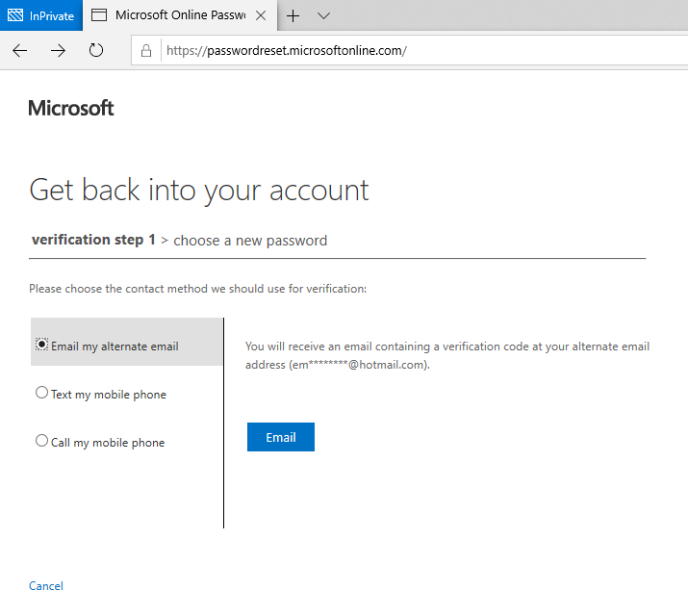Screen dimensions: 688x616
Task: Click the browser forward arrow
Action: [x=58, y=51]
